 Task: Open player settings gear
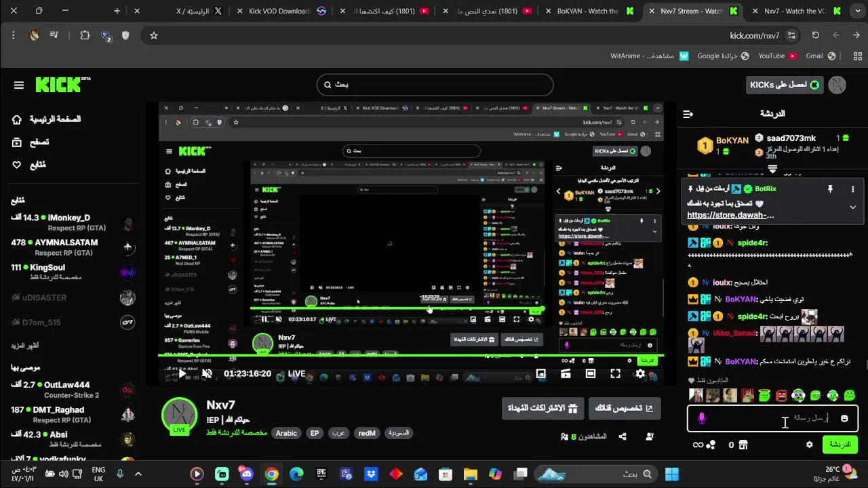point(640,373)
